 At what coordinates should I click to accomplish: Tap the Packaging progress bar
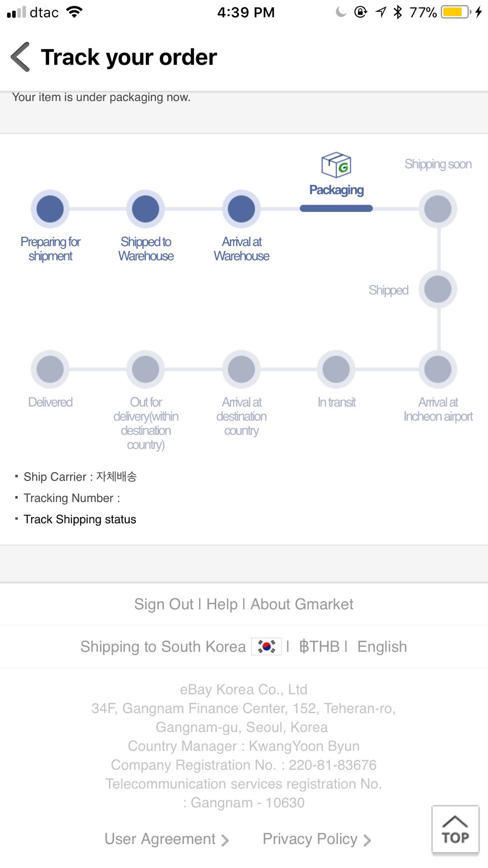(336, 209)
